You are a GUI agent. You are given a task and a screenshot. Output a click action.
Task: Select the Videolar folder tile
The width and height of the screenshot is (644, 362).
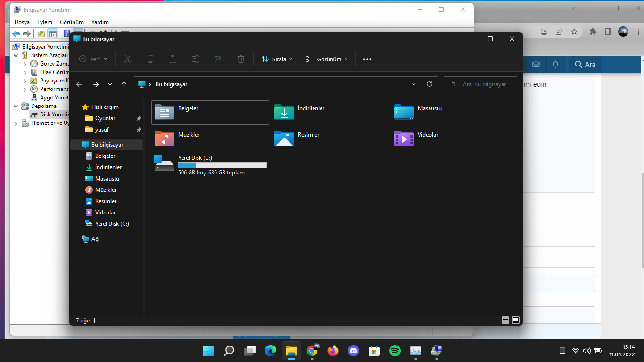[450, 138]
